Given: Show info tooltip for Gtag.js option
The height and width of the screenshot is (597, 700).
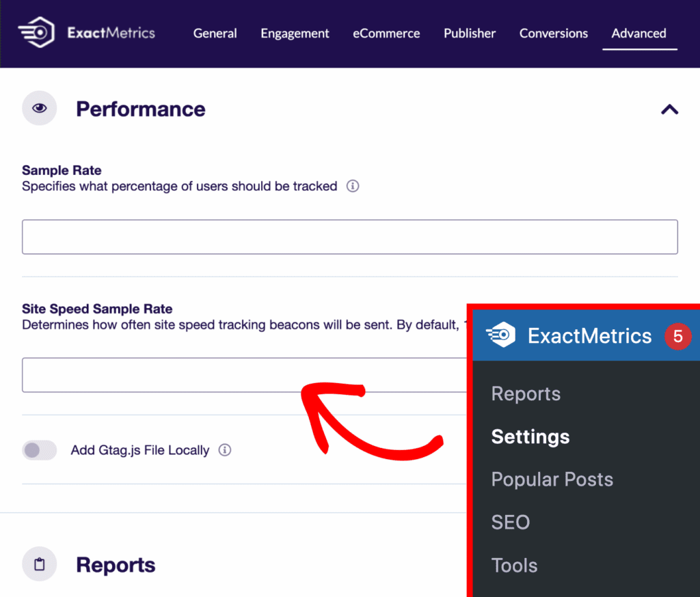Looking at the screenshot, I should [224, 450].
